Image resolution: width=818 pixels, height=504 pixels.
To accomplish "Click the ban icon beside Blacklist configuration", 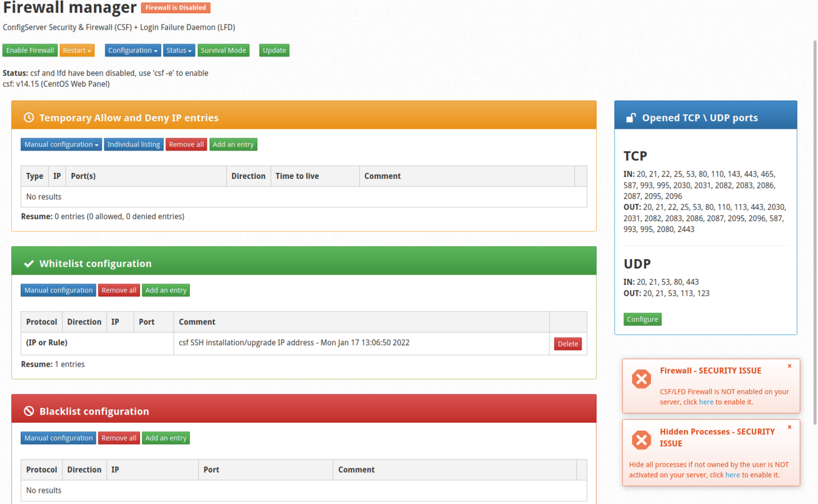I will (x=29, y=411).
